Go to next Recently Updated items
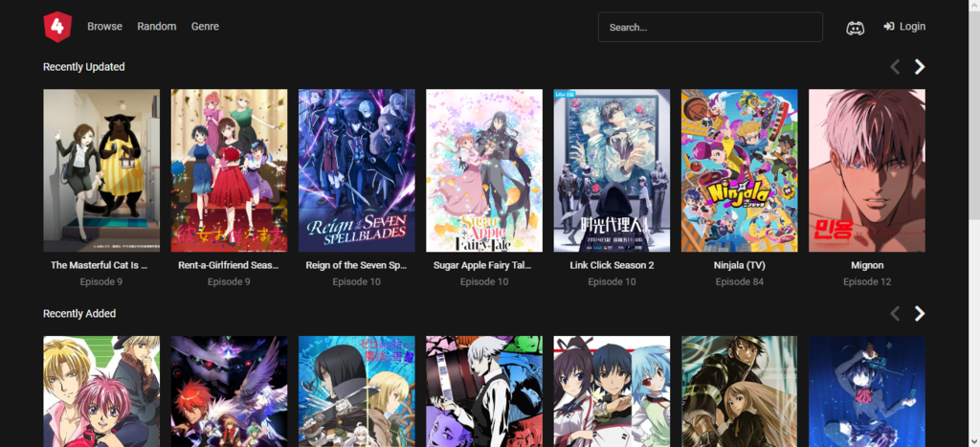Screen dimensions: 980x447 click(920, 67)
